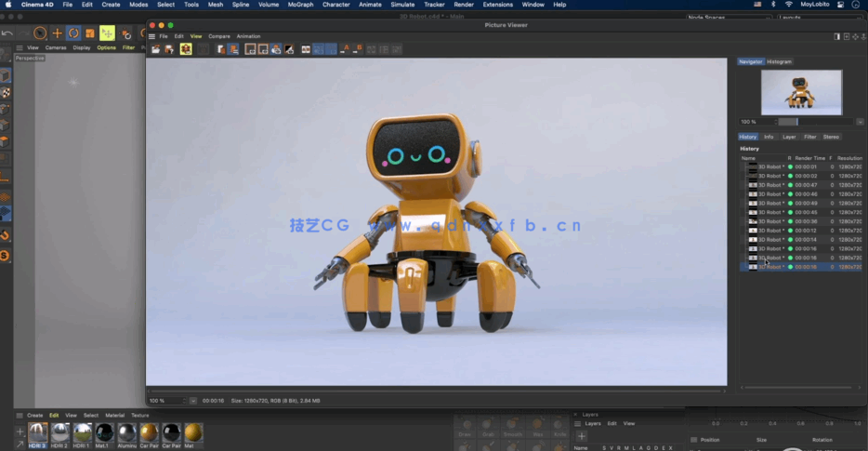The height and width of the screenshot is (451, 868).
Task: Select Mat.1 black material sphere
Action: [104, 435]
